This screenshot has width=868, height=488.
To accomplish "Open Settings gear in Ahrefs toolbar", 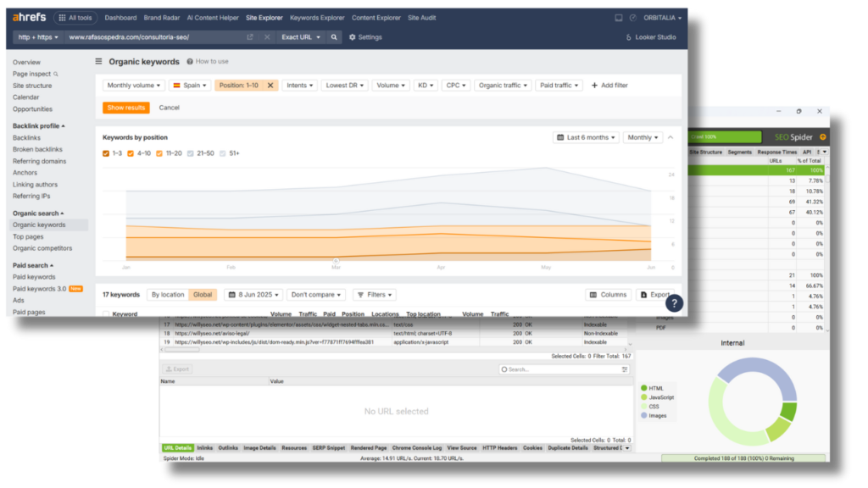I will tap(365, 37).
